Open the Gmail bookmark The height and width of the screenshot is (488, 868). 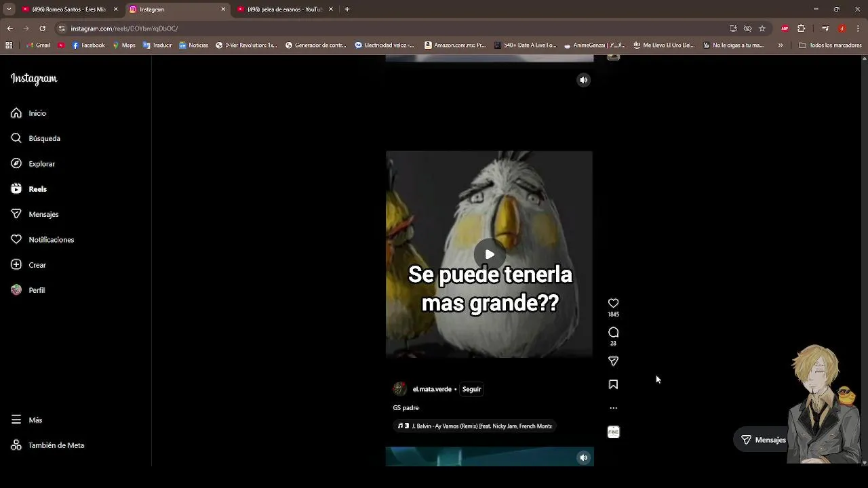click(x=38, y=45)
